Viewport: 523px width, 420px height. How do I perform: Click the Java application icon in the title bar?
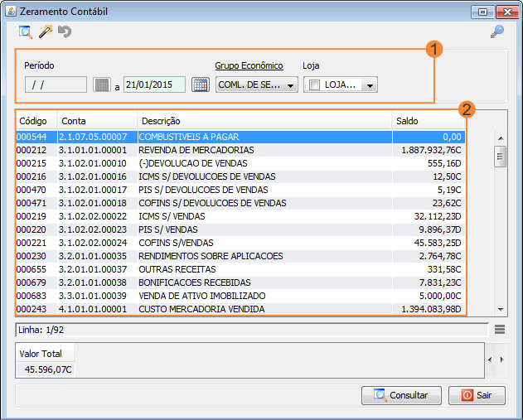[11, 12]
